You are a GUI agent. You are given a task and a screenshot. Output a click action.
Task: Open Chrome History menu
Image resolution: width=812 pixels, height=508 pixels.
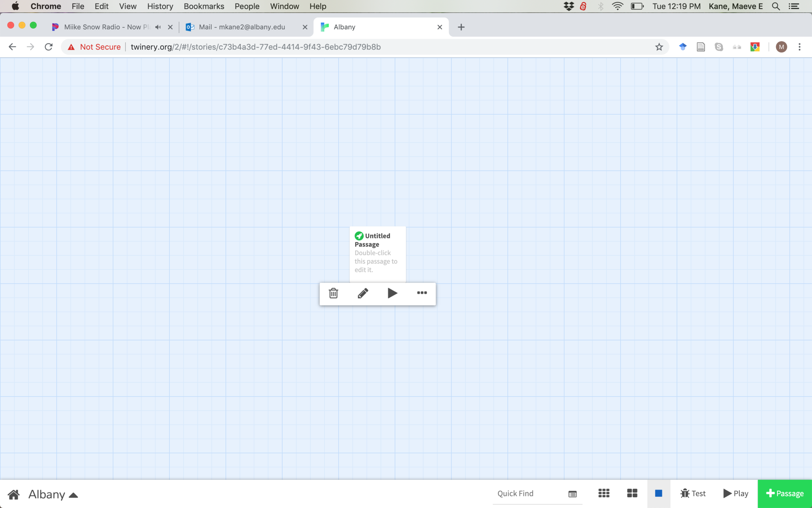160,6
